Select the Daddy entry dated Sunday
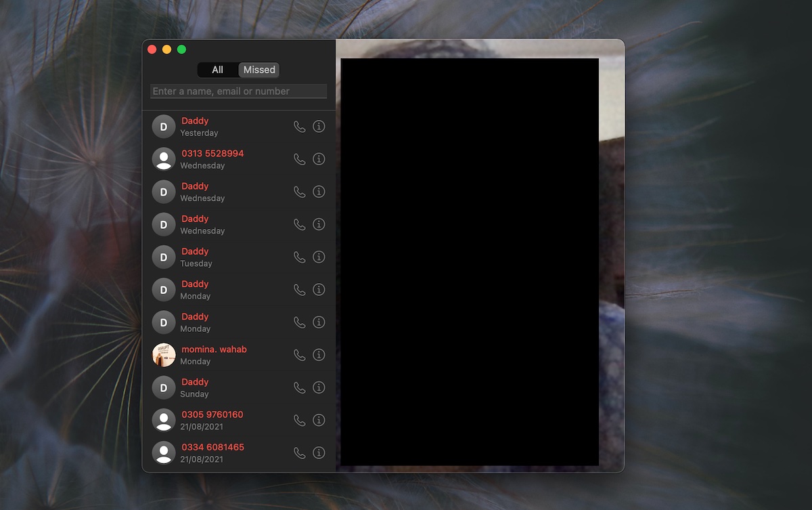 coord(239,387)
